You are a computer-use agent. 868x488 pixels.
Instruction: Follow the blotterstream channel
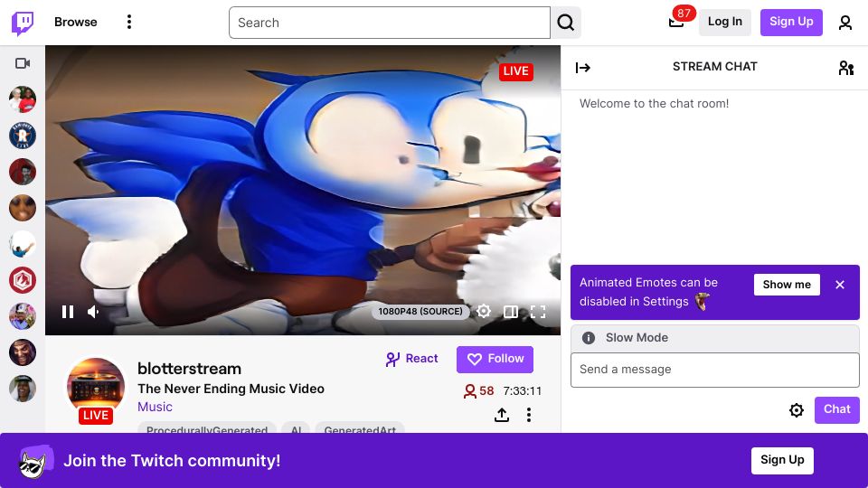click(x=495, y=359)
